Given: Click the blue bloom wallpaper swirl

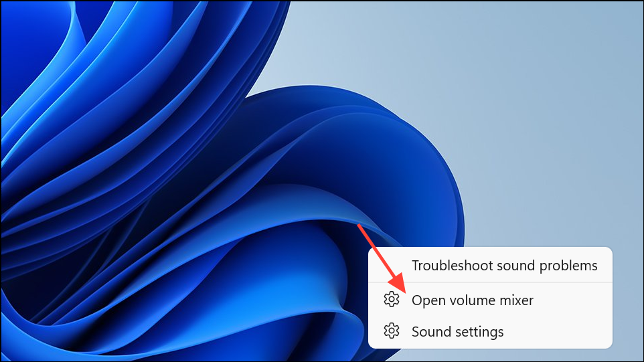Looking at the screenshot, I should 164,185.
